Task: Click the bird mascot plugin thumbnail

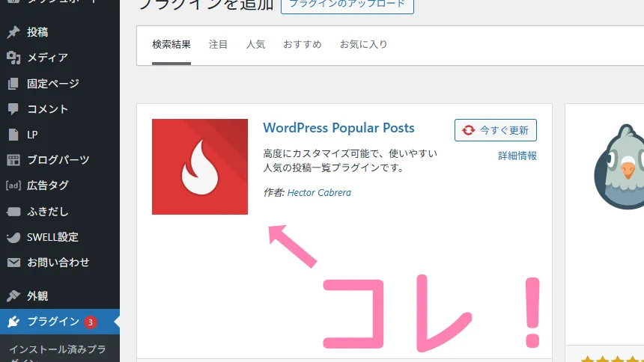Action: [619, 167]
